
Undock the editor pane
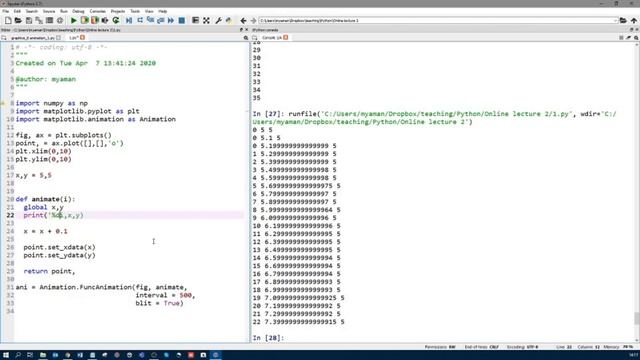tap(241, 30)
